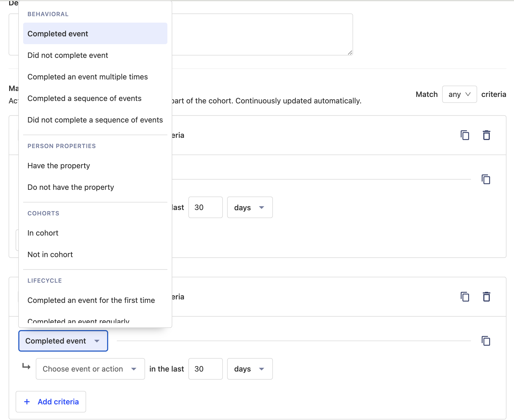Image resolution: width=514 pixels, height=420 pixels.
Task: Open the Match "any" dropdown
Action: tap(459, 94)
